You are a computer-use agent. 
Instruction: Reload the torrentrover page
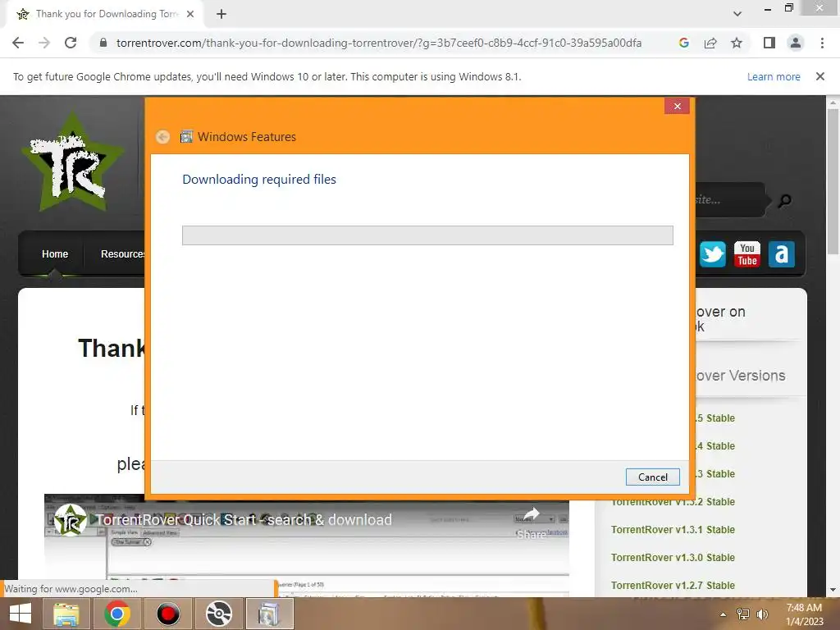click(71, 43)
